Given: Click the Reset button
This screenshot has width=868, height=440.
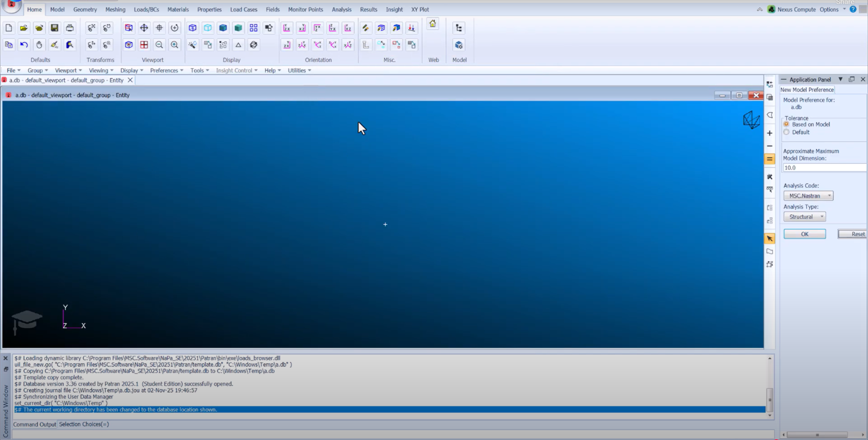Looking at the screenshot, I should pyautogui.click(x=853, y=234).
